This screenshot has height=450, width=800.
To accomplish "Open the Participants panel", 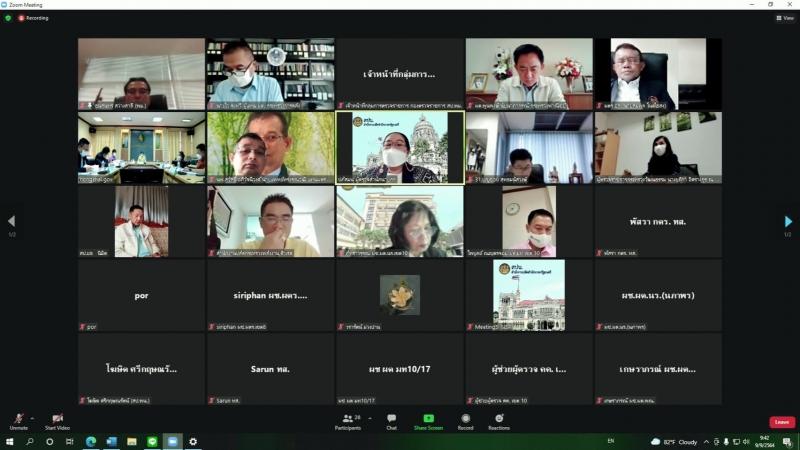I will pyautogui.click(x=348, y=422).
